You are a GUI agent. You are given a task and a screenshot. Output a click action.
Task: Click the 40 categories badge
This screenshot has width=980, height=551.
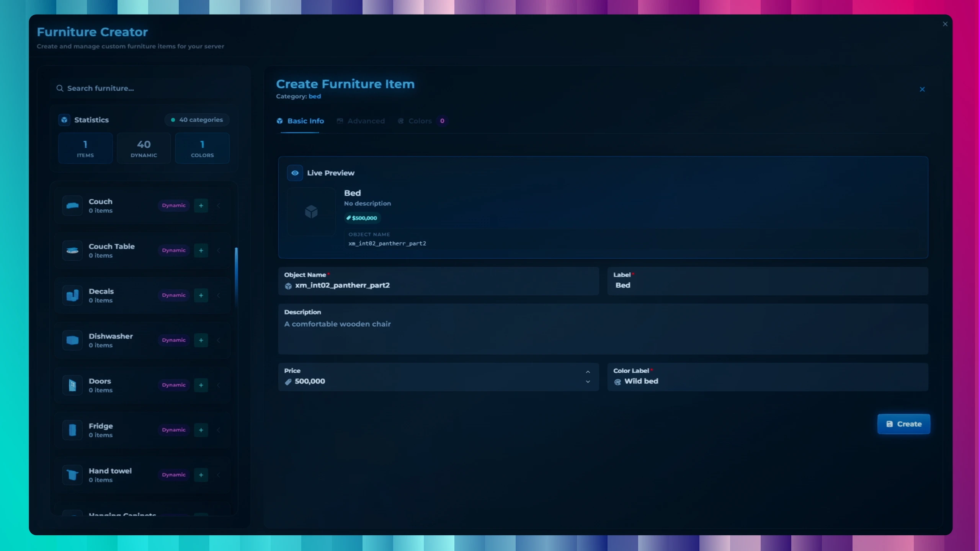(197, 120)
